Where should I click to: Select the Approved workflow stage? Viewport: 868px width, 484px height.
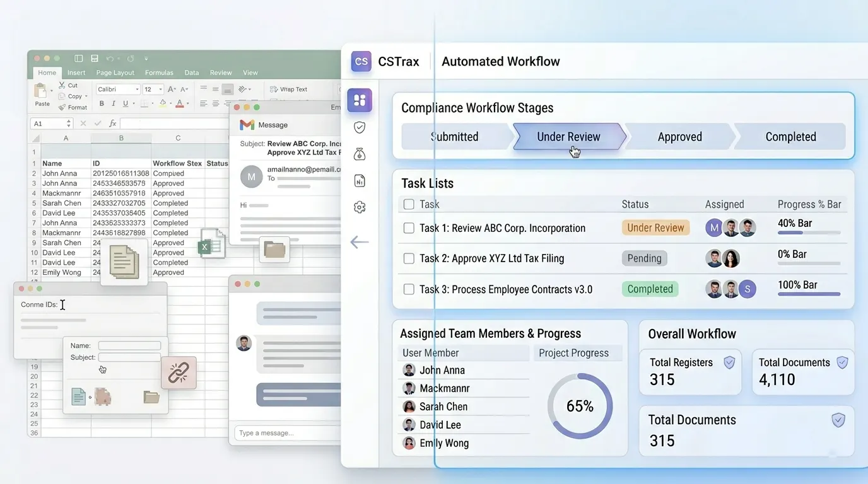click(680, 137)
